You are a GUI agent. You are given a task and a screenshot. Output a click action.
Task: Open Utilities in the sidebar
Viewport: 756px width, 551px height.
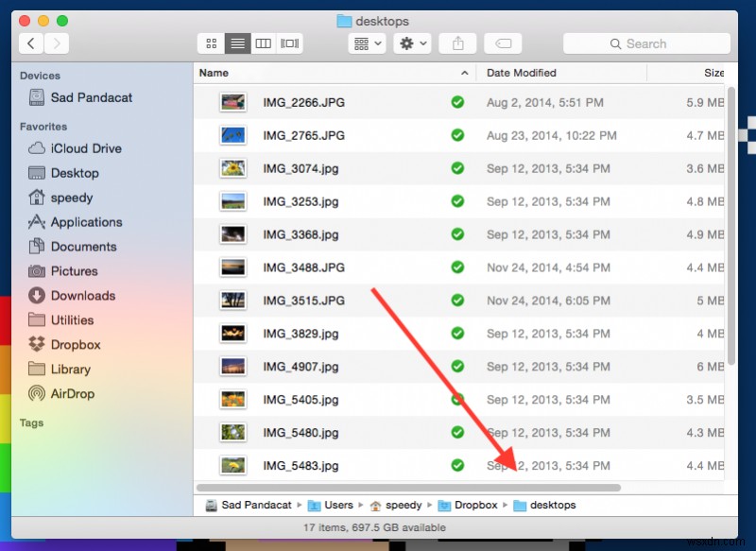(x=60, y=320)
